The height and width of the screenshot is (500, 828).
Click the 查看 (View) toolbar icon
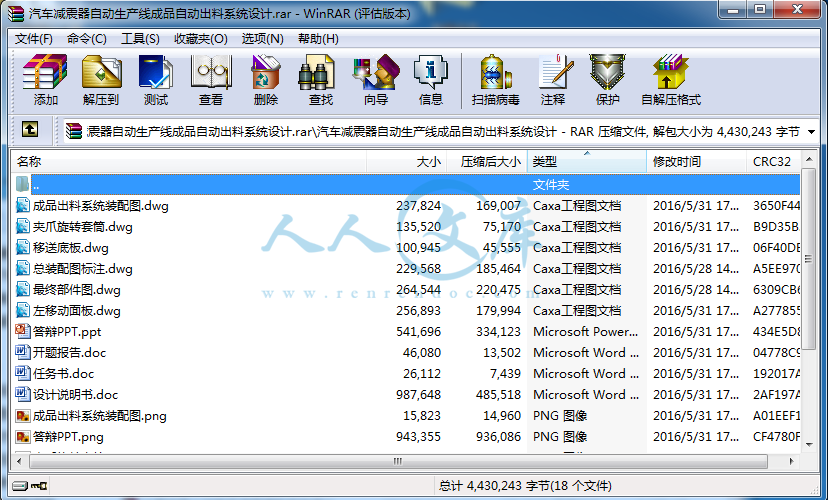coord(211,71)
